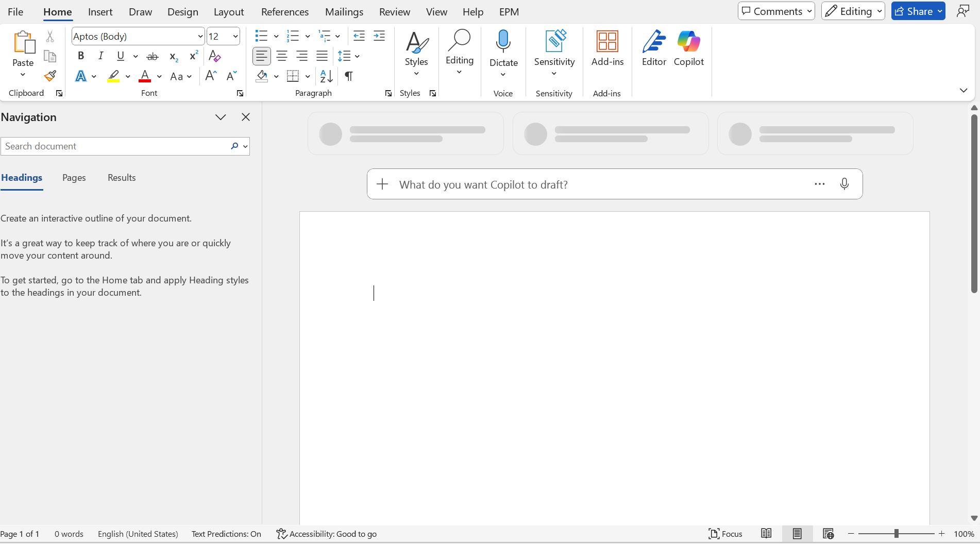Screen dimensions: 980x544
Task: Click the Paste button
Action: 23,48
